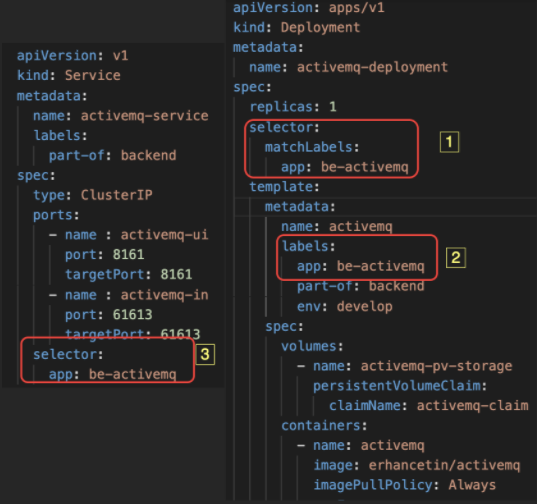Select 'claimName: activemq-claim'
537x504 pixels.
[x=428, y=406]
